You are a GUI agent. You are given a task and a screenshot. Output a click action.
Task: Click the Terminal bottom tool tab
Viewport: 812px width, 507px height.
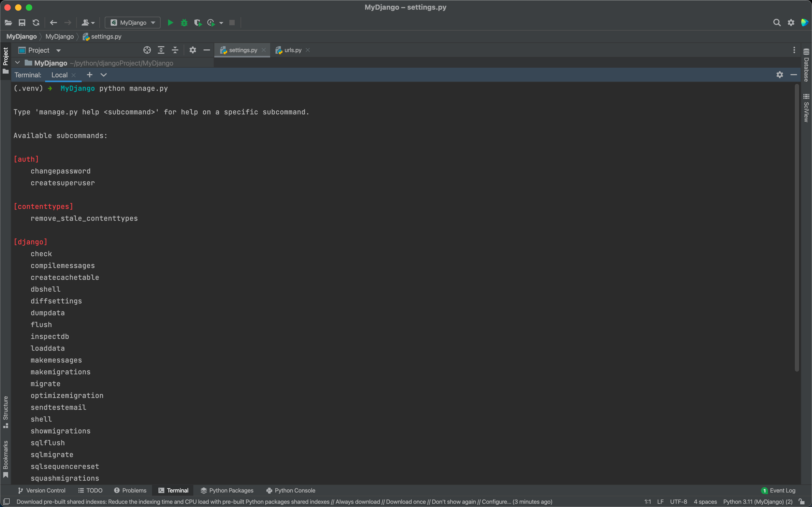173,490
